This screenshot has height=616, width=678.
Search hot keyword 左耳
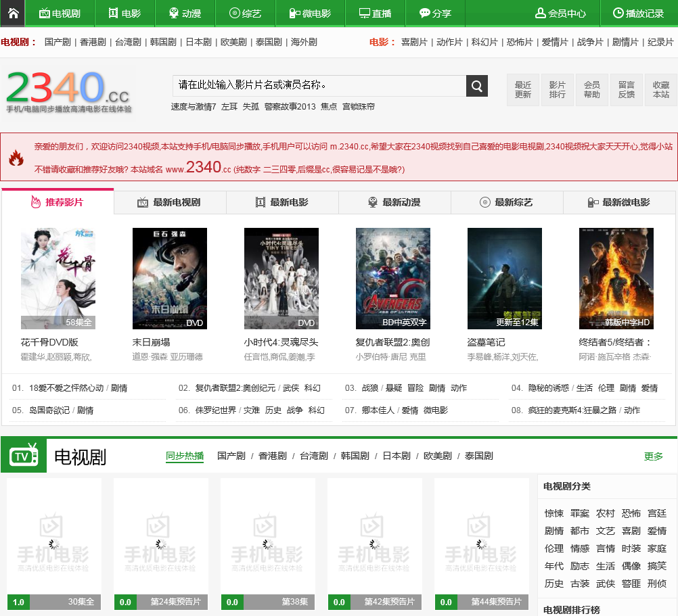[x=229, y=107]
